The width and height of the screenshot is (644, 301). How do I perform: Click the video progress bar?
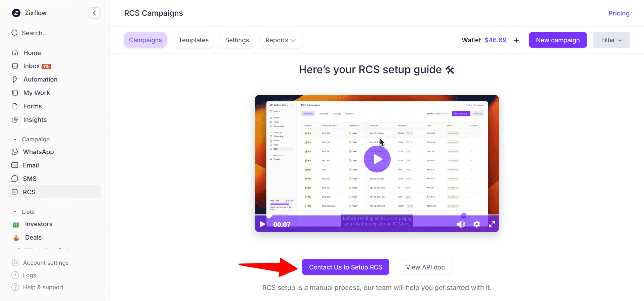coord(377,215)
